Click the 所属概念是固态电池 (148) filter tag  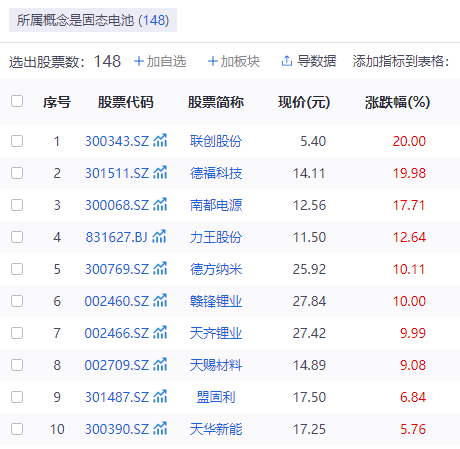pyautogui.click(x=93, y=20)
